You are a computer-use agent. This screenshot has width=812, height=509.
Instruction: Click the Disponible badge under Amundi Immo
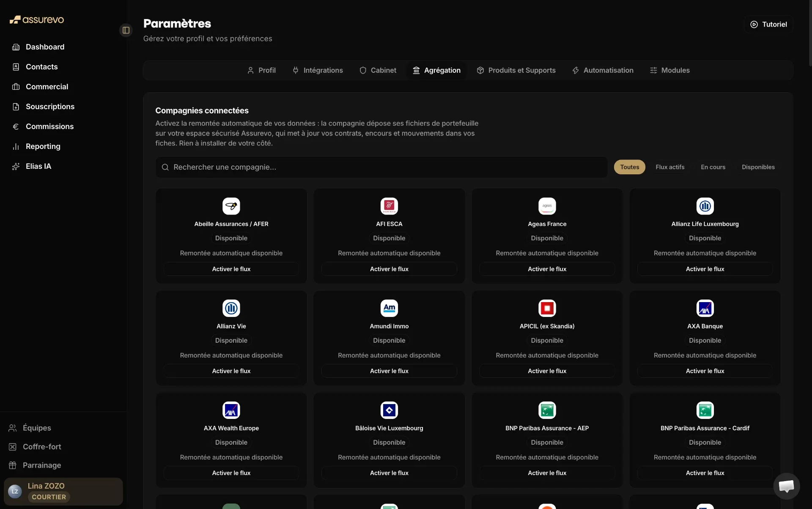[x=389, y=341]
